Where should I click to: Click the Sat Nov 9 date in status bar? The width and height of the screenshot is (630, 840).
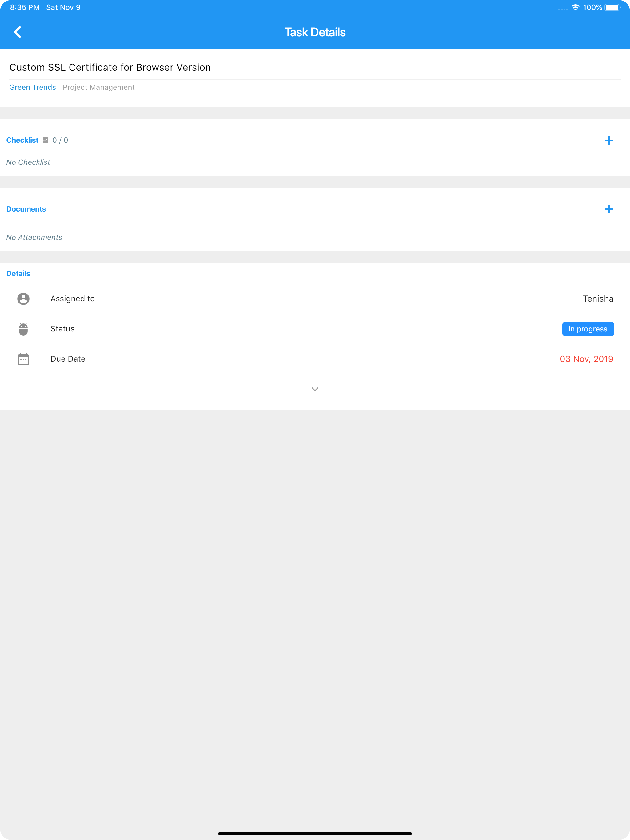tap(63, 7)
